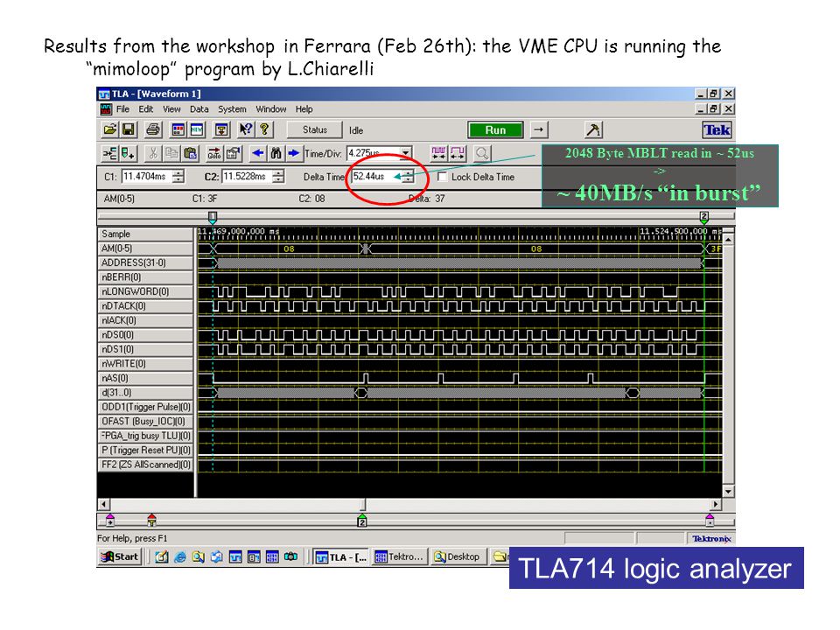This screenshot has height=630, width=840.
Task: Click the Add Waveform icon
Action: click(110, 154)
